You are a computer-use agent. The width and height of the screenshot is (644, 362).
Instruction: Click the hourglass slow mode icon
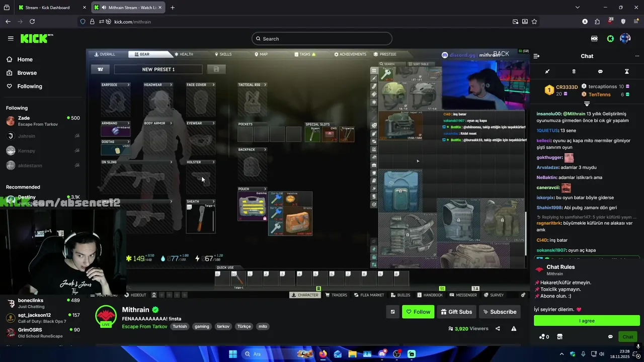[x=627, y=71]
